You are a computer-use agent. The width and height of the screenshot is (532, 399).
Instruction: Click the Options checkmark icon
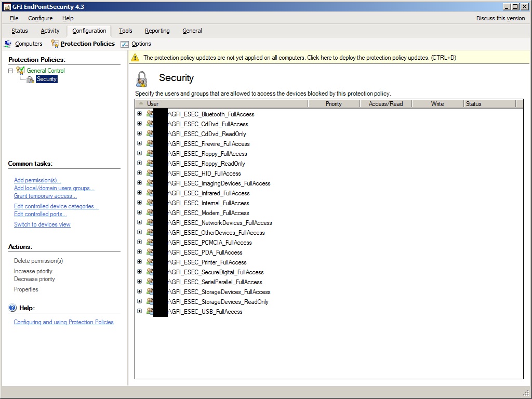pos(125,44)
